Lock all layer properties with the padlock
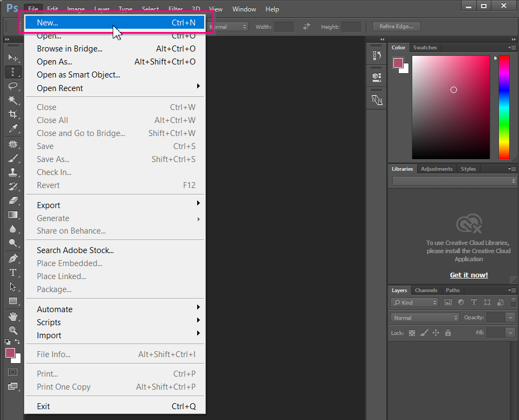This screenshot has height=420, width=519. 448,333
